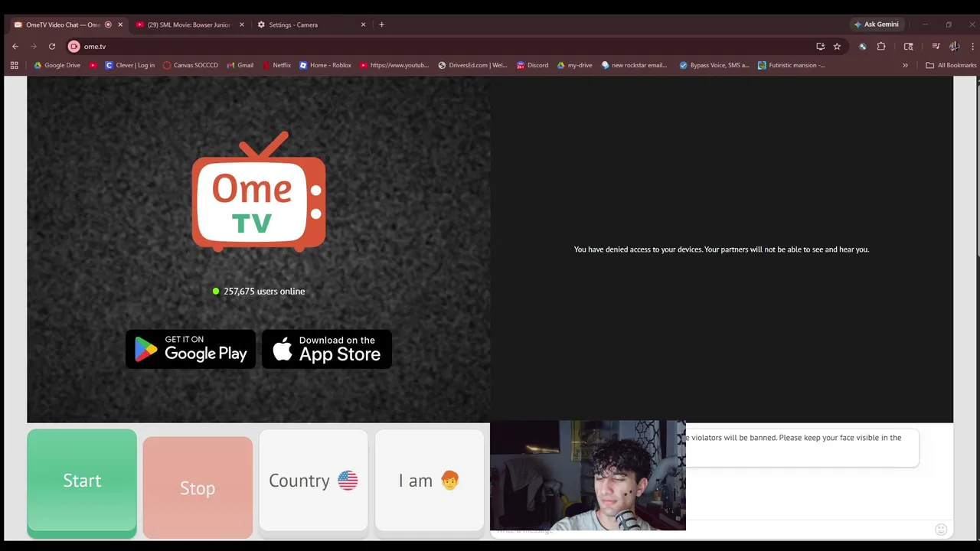Image resolution: width=980 pixels, height=551 pixels.
Task: Click the webcam overlay thumbnail
Action: pyautogui.click(x=588, y=475)
